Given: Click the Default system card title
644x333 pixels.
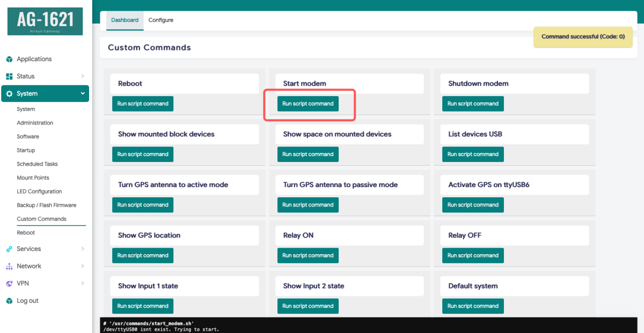Looking at the screenshot, I should [x=473, y=286].
